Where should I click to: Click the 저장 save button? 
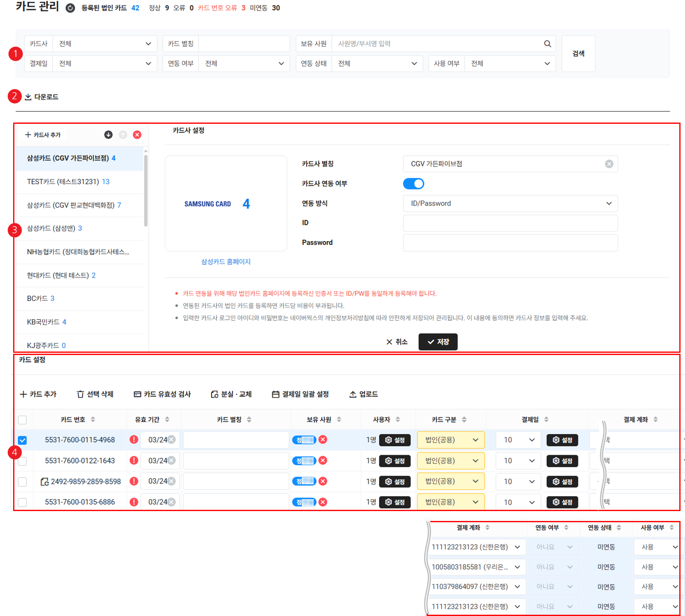(438, 342)
